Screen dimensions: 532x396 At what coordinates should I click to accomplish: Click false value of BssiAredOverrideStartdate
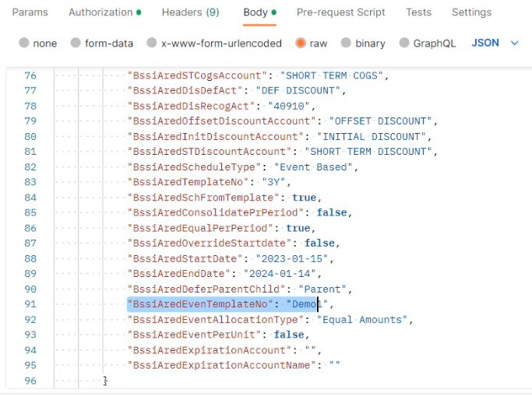point(319,243)
